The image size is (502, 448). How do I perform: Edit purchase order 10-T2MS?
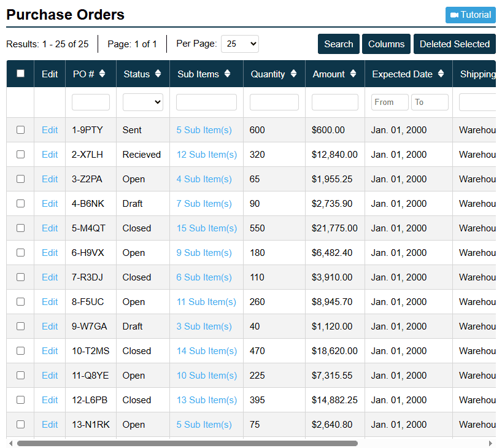point(50,351)
